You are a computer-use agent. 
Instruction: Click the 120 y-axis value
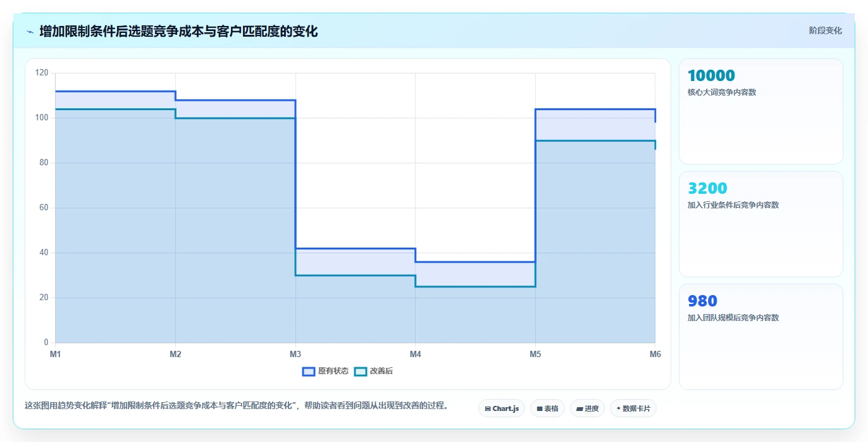pos(42,73)
